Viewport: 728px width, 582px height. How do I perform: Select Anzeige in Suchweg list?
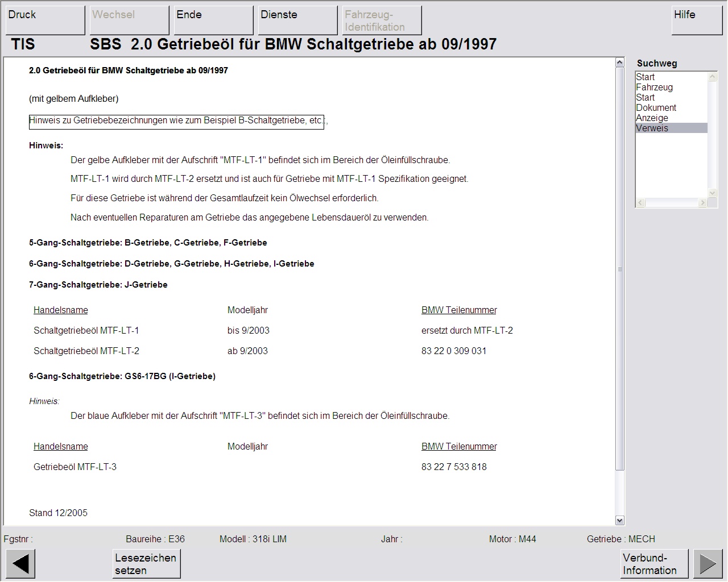click(x=652, y=118)
